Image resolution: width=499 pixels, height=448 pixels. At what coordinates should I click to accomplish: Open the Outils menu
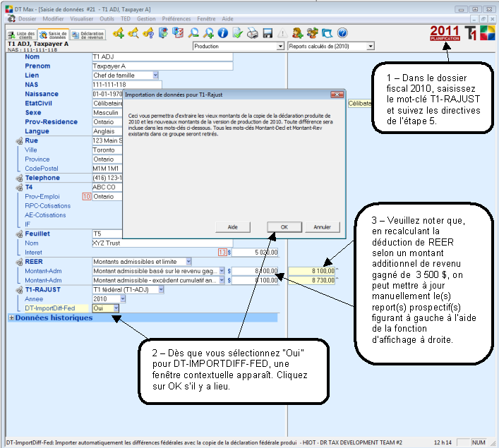107,18
